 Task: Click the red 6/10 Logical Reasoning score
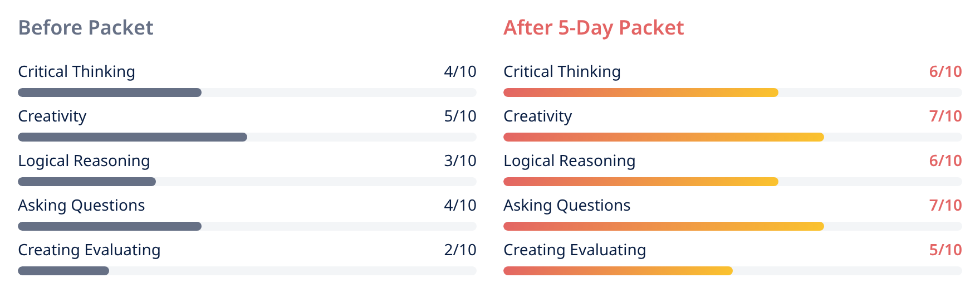tap(945, 160)
